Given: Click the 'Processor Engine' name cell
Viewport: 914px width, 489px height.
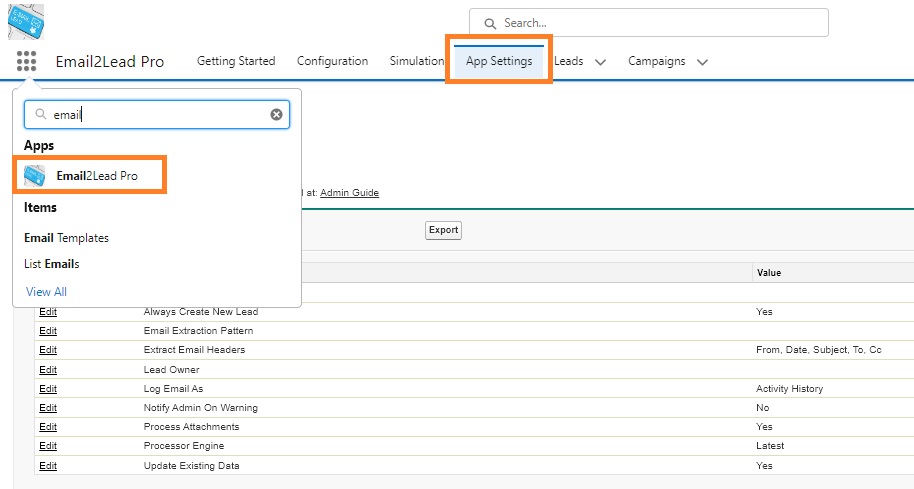Looking at the screenshot, I should pos(184,446).
